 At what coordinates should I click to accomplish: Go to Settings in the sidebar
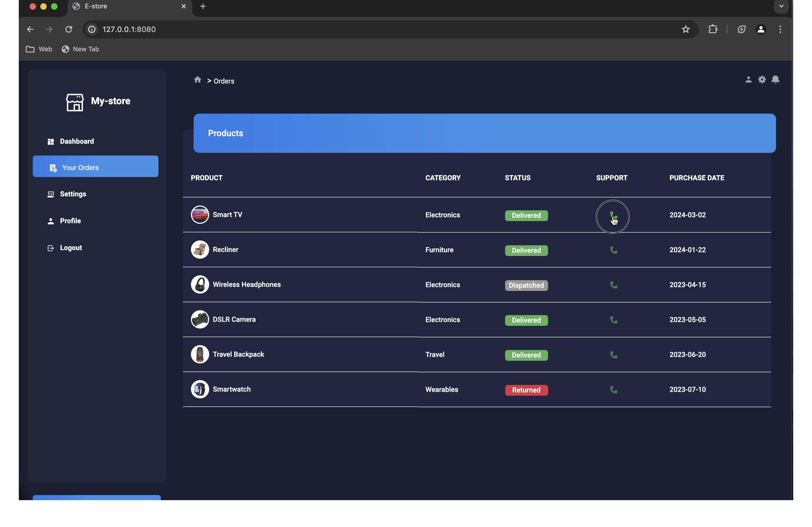click(x=73, y=194)
